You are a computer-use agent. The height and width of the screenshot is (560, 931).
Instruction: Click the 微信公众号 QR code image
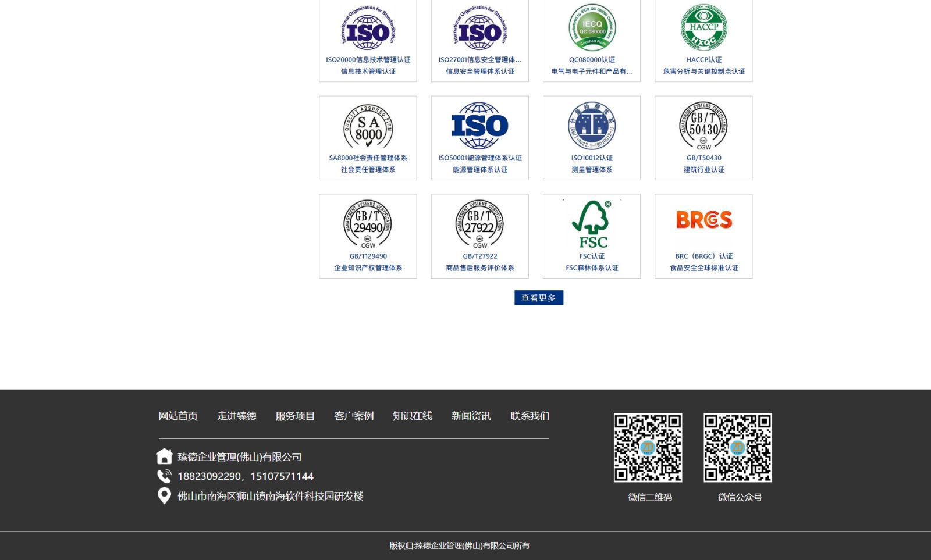(x=738, y=448)
